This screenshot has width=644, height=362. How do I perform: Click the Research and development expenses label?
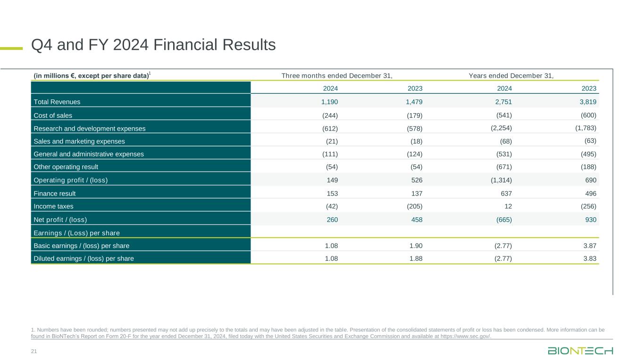click(90, 128)
